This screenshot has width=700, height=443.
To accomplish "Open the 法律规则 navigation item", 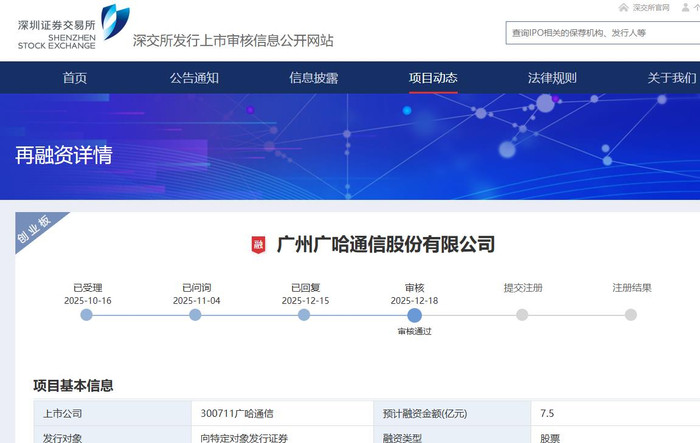I will click(x=552, y=78).
